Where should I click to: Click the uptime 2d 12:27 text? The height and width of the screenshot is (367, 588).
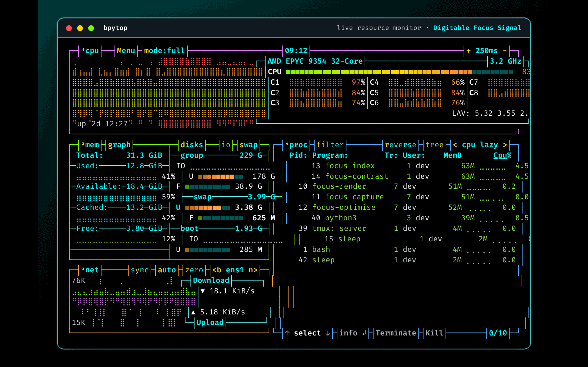click(102, 124)
